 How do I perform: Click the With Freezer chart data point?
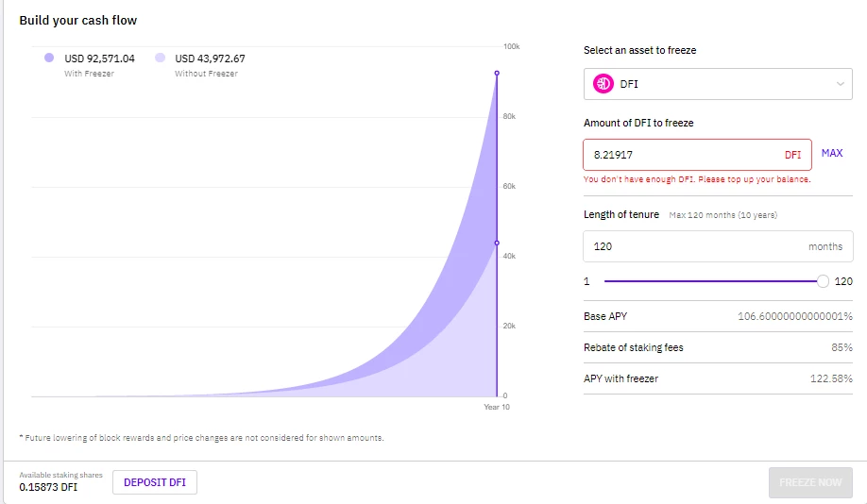tap(497, 73)
